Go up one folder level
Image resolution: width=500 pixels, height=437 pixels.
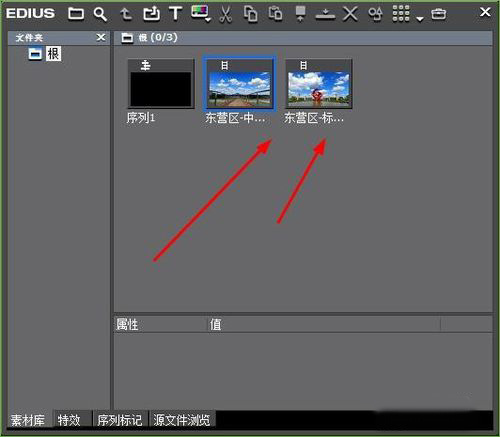click(x=126, y=14)
